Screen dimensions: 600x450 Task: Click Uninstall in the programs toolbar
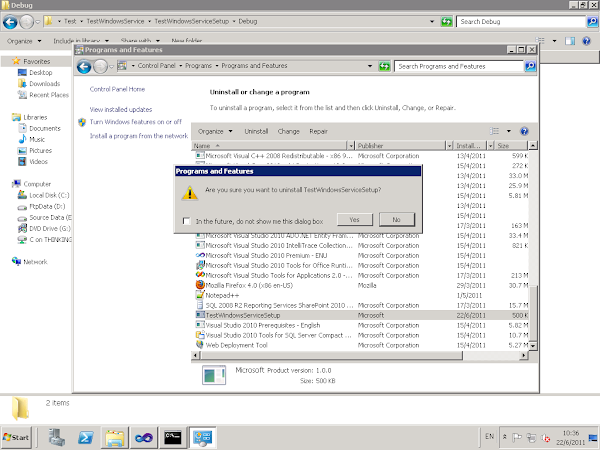click(256, 131)
